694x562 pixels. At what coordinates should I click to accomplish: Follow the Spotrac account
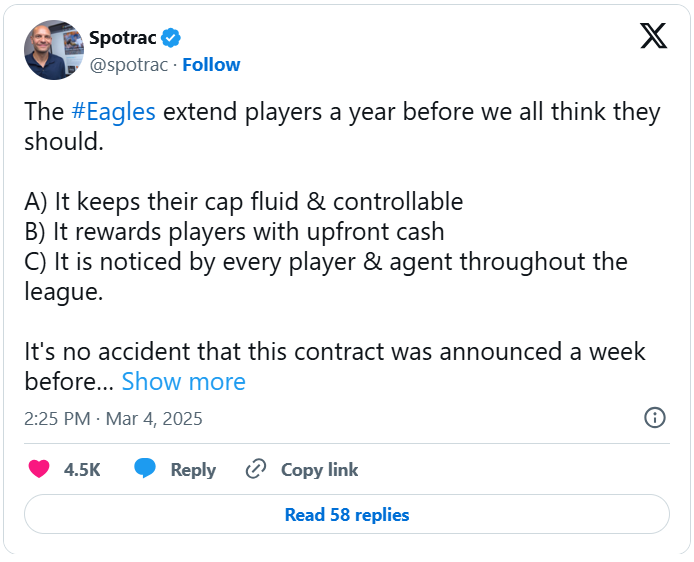point(211,65)
